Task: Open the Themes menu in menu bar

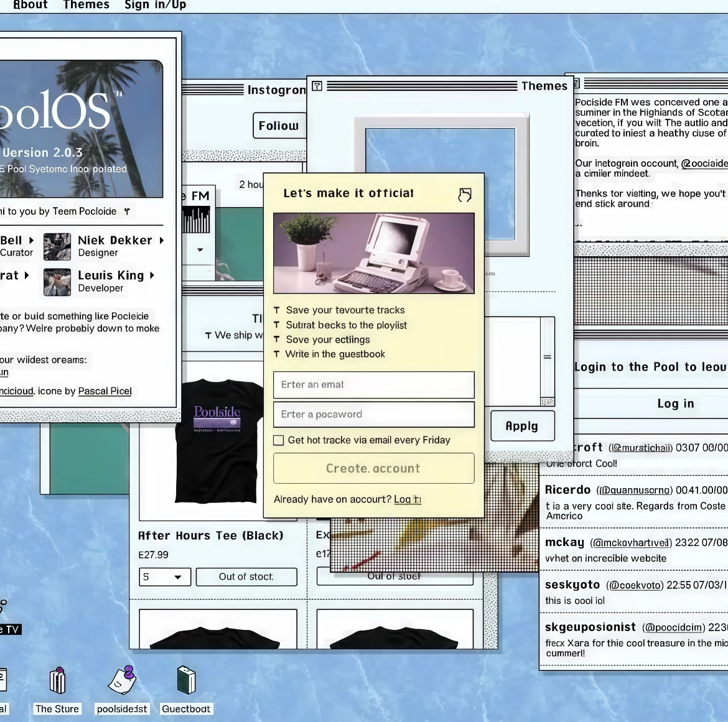Action: click(86, 5)
